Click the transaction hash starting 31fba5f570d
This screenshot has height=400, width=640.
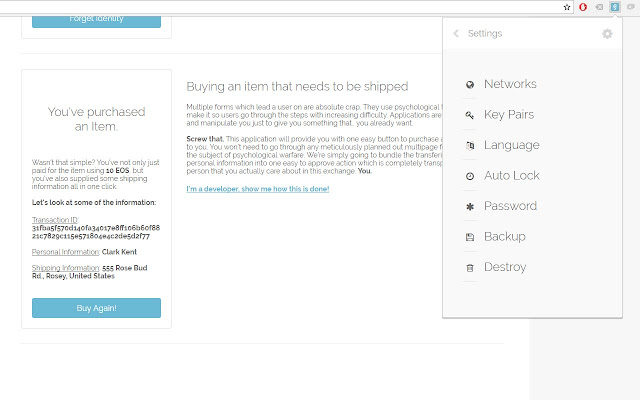[96, 232]
